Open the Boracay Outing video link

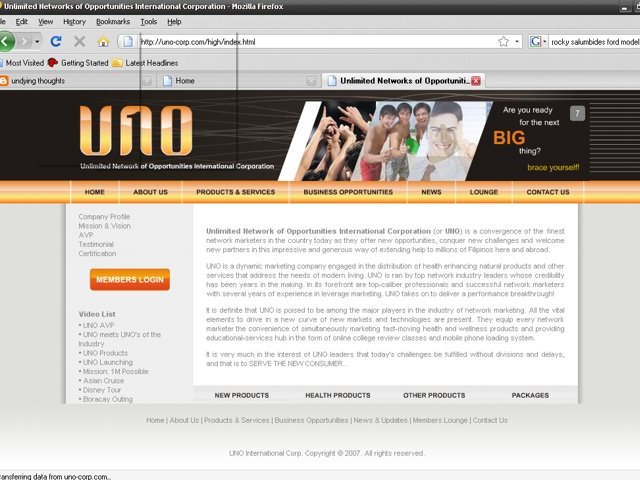(x=107, y=399)
